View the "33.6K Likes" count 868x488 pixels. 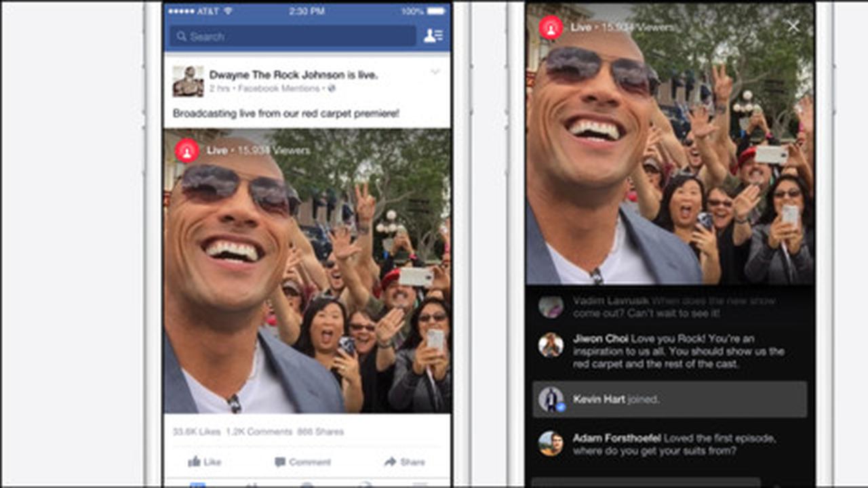196,432
